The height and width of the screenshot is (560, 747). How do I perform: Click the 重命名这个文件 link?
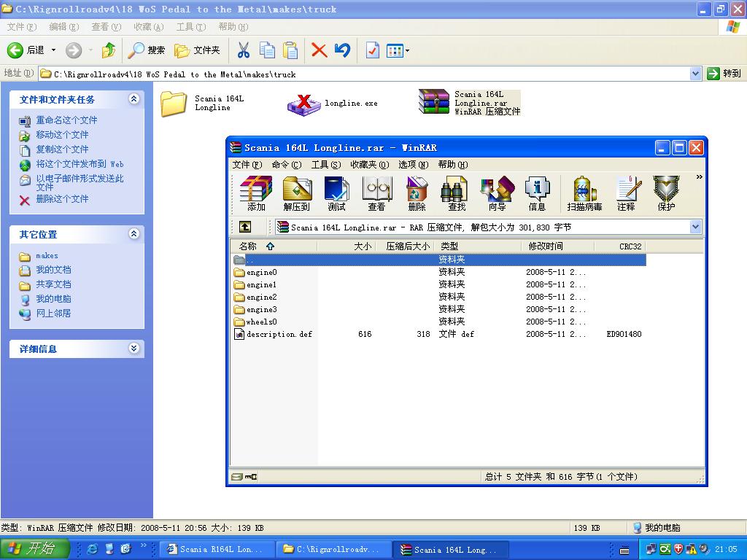[x=66, y=120]
